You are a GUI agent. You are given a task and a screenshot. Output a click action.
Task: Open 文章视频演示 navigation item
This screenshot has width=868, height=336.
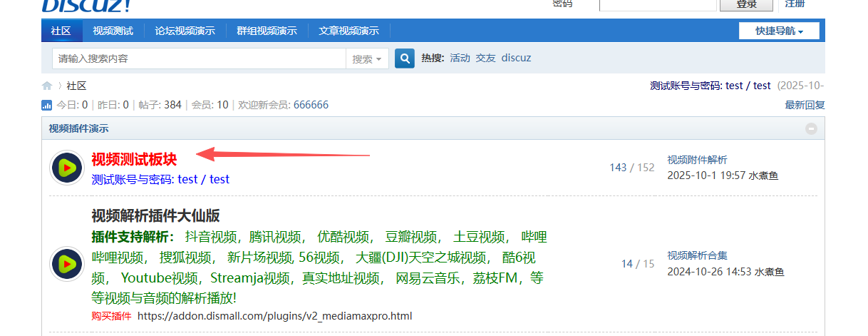[x=348, y=31]
